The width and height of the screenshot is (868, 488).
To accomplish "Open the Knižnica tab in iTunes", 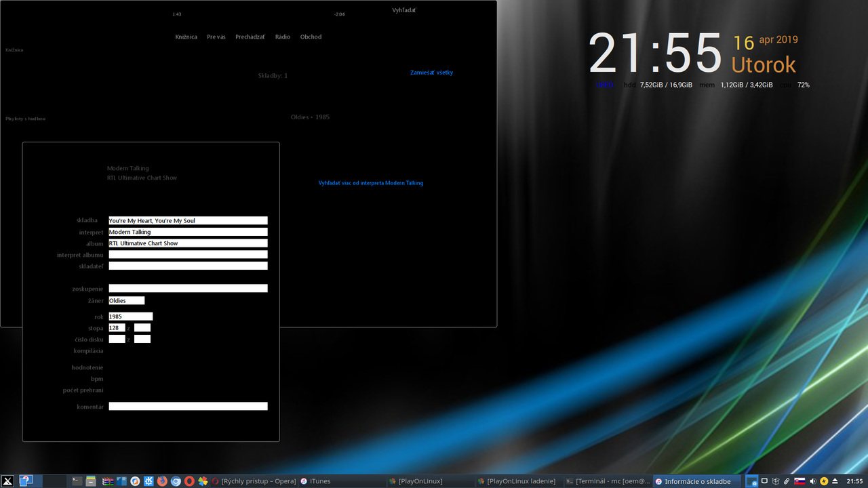I will point(186,37).
